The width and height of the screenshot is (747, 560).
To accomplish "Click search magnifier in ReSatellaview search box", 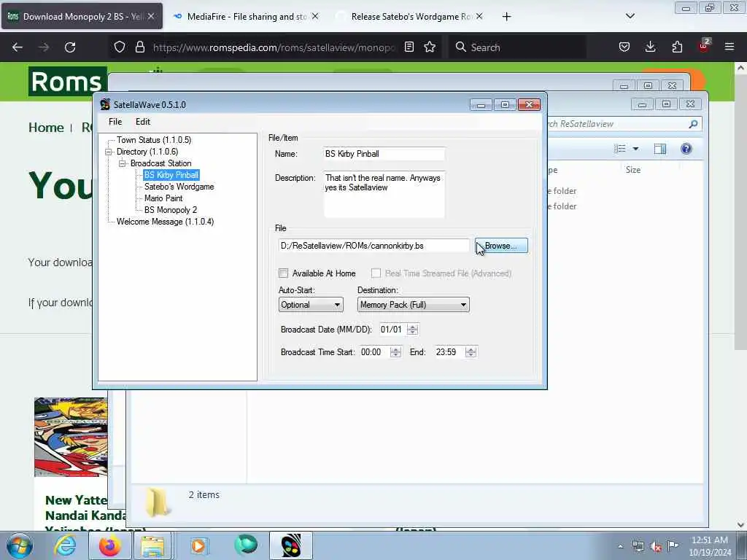I will click(693, 124).
